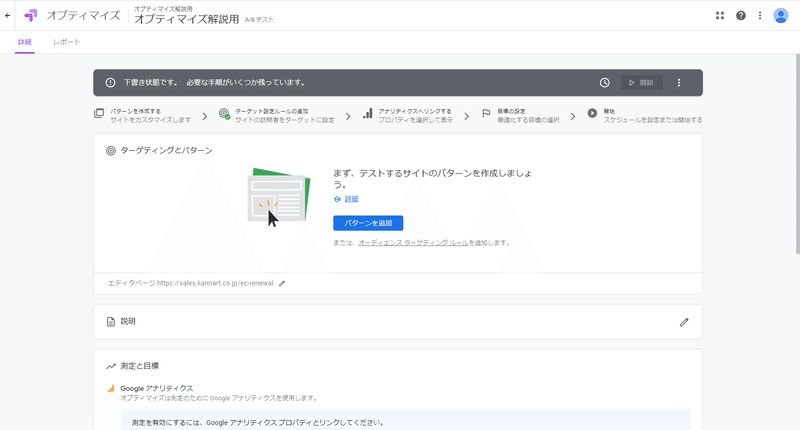Click the 開始 play circle step
800x430 pixels.
click(x=644, y=115)
